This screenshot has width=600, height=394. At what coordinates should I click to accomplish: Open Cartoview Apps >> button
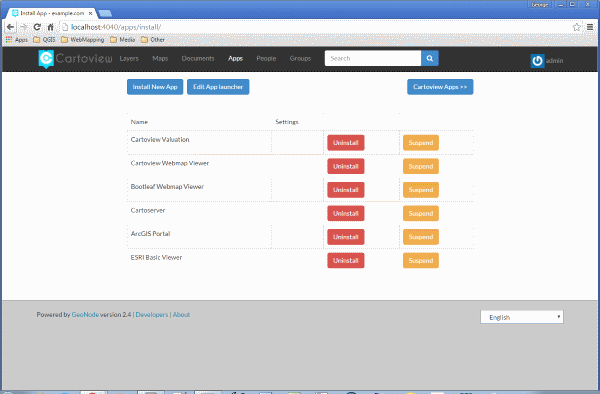[x=440, y=87]
